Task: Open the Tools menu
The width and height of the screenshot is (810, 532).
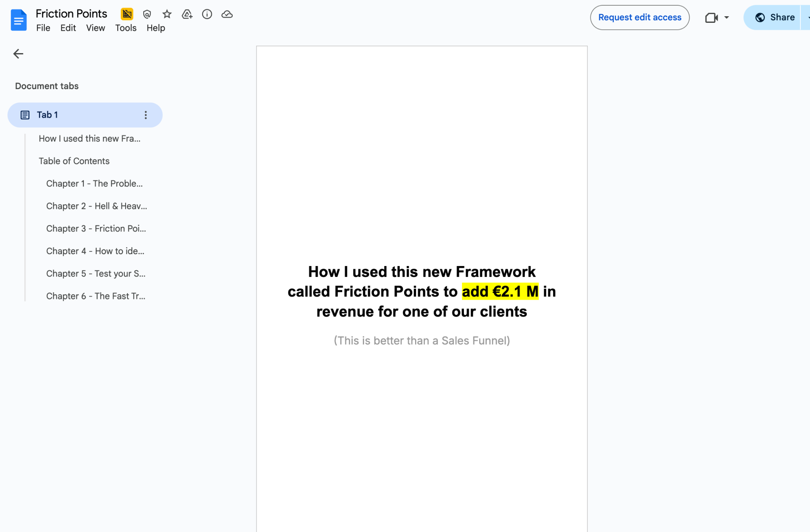Action: pyautogui.click(x=126, y=28)
